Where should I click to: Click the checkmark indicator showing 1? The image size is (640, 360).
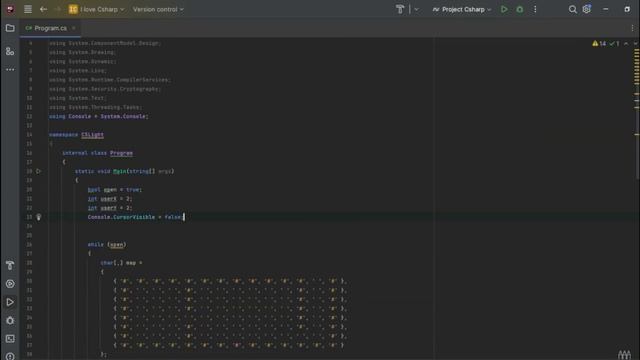pyautogui.click(x=614, y=43)
